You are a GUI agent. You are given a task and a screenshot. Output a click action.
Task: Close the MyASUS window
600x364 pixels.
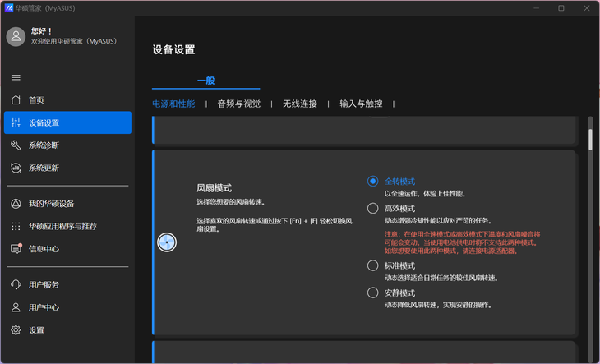coord(587,8)
